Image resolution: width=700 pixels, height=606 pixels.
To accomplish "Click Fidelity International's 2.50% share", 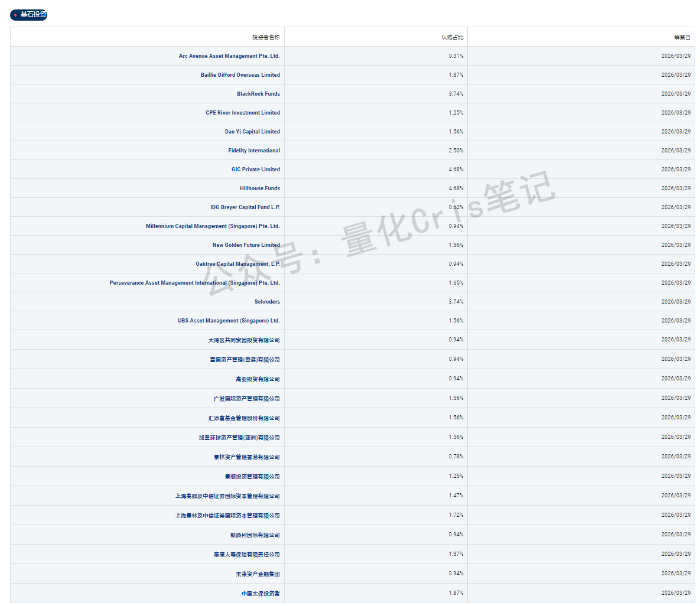I will tap(456, 151).
